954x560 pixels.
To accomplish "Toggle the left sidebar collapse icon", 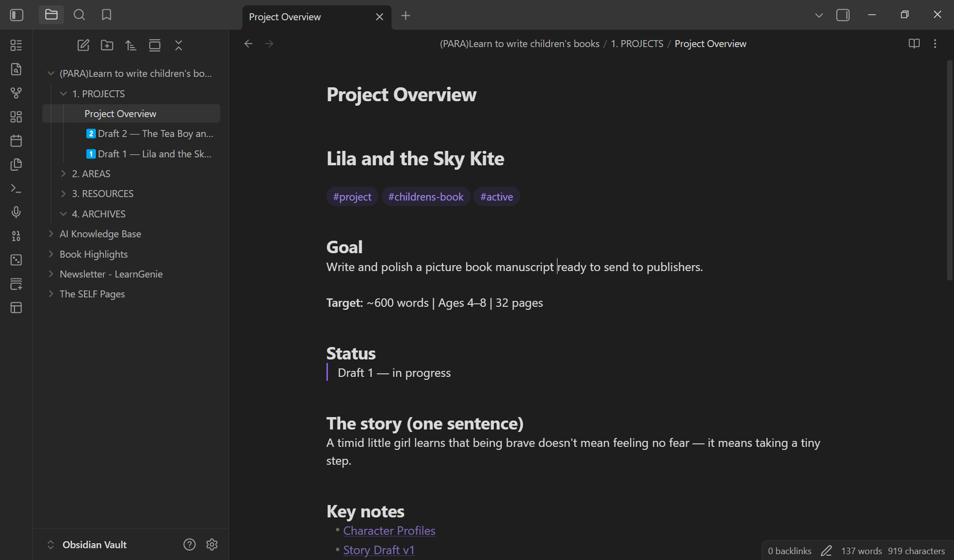I will click(17, 15).
